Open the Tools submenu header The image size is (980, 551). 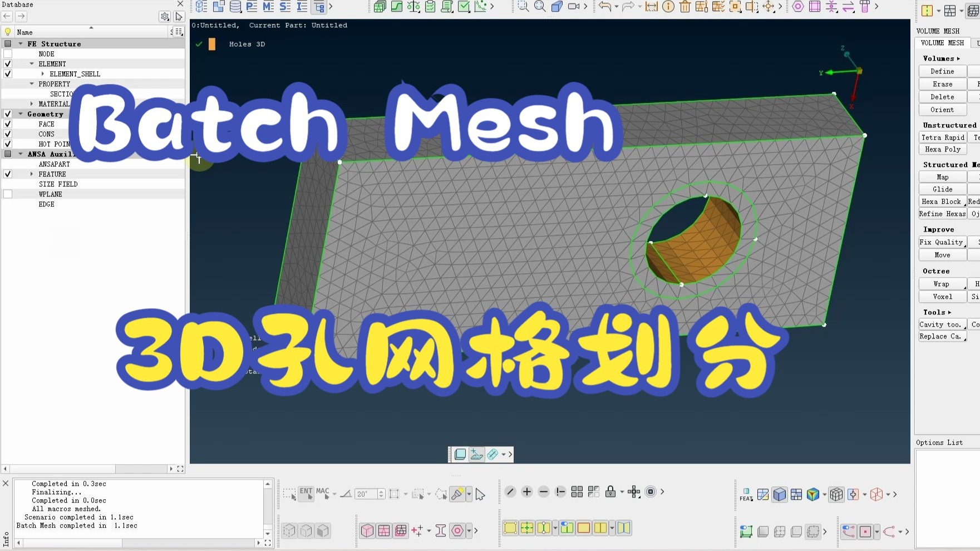(x=937, y=312)
